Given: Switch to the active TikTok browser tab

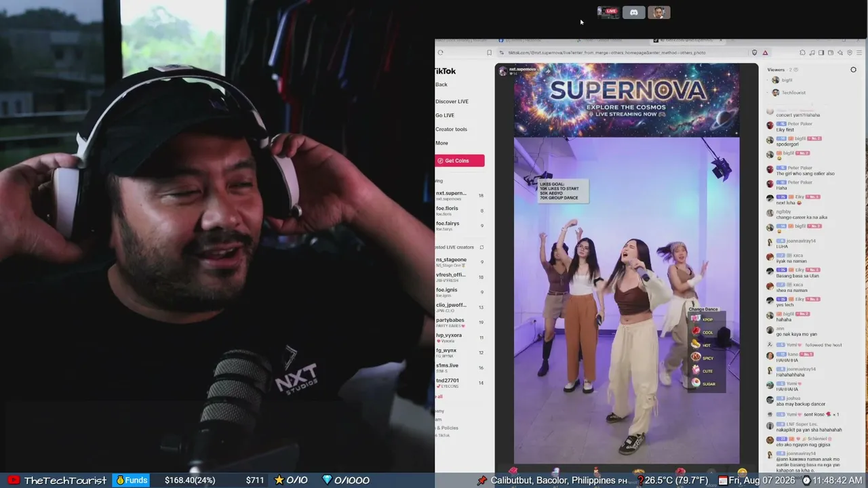Looking at the screenshot, I should [x=688, y=41].
